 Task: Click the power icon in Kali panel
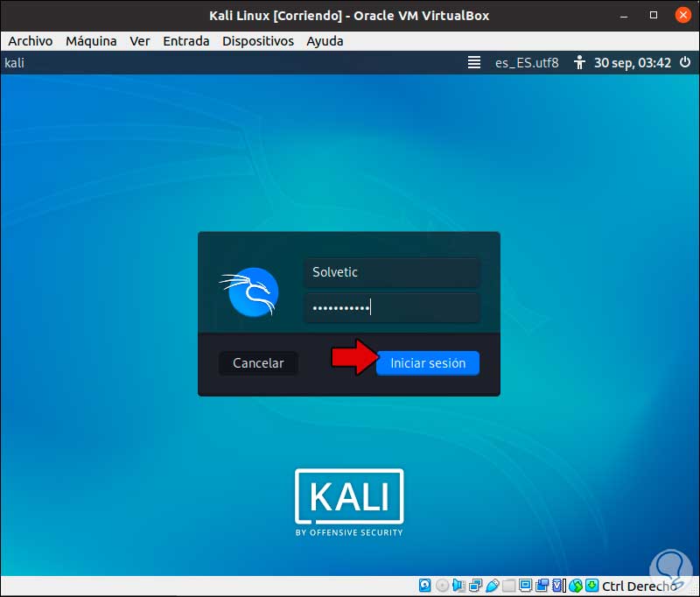685,62
